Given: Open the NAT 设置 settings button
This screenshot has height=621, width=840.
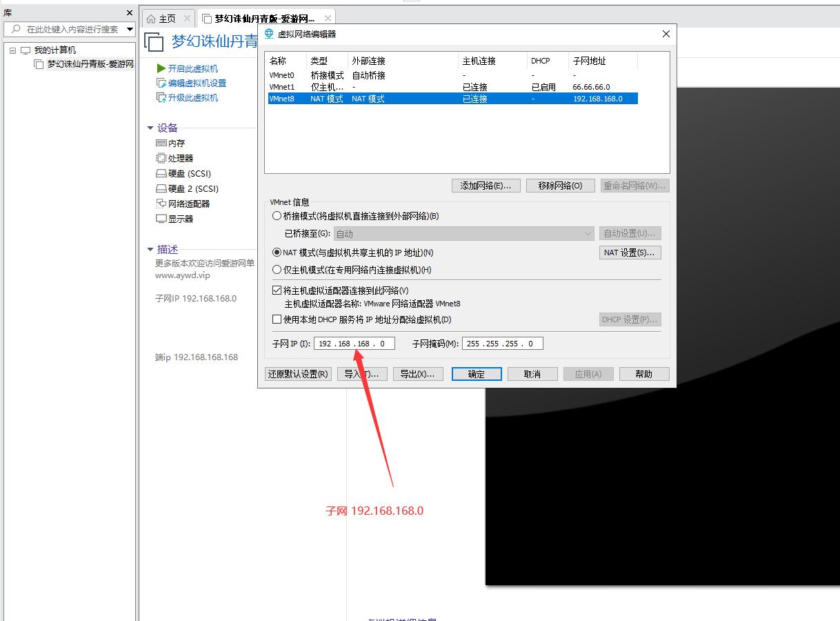Looking at the screenshot, I should 630,253.
